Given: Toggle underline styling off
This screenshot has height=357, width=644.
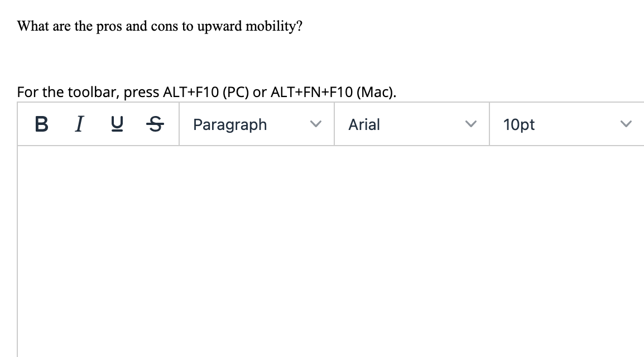Looking at the screenshot, I should [x=116, y=124].
